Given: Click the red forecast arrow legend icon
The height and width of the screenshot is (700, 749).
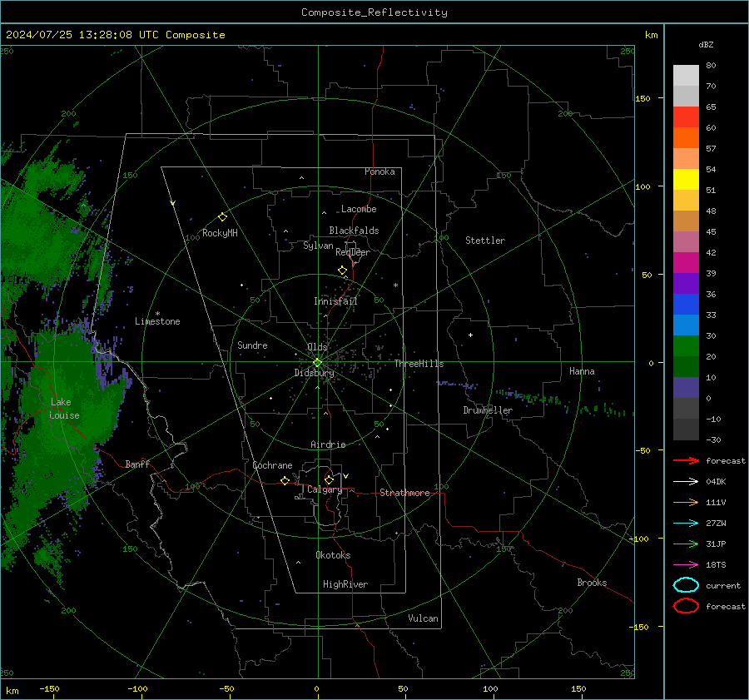Looking at the screenshot, I should click(x=686, y=460).
